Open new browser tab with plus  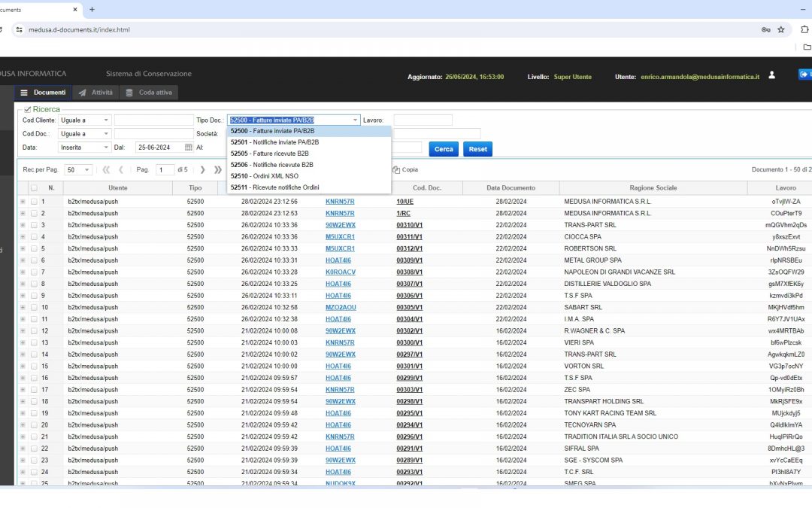92,9
